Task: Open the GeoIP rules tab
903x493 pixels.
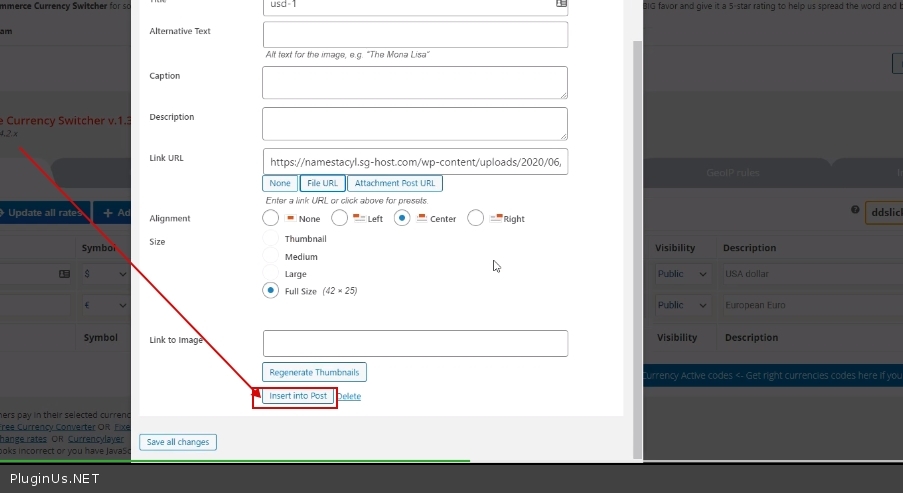Action: [733, 173]
